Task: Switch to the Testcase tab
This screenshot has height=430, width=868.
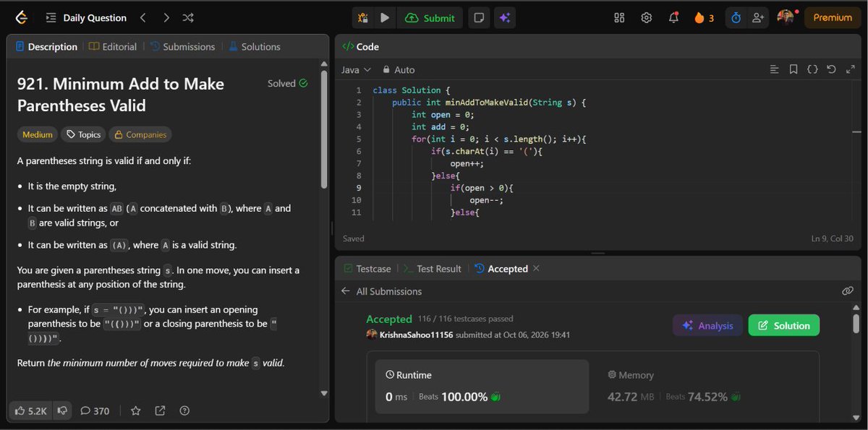Action: (367, 268)
